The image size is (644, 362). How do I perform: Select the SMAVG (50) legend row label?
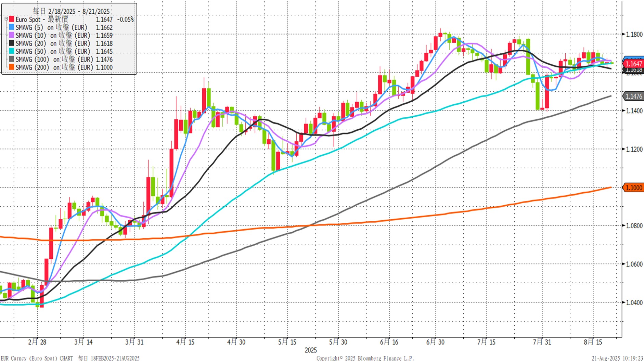click(53, 51)
